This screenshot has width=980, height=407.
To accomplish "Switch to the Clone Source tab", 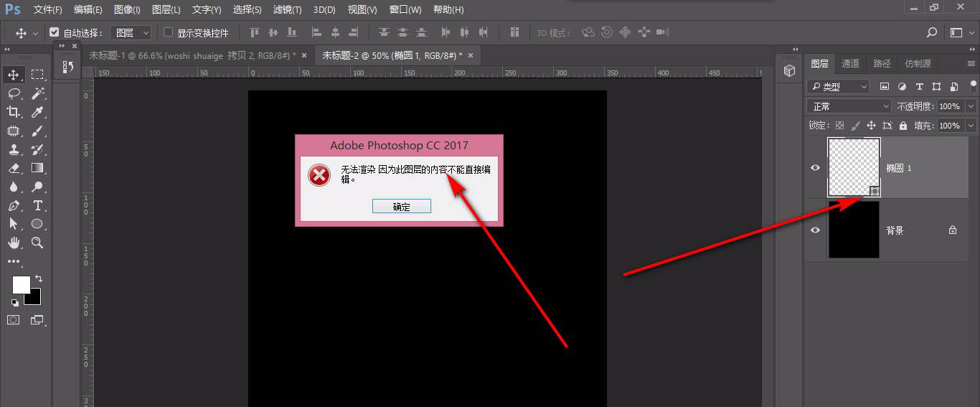I will tap(918, 63).
